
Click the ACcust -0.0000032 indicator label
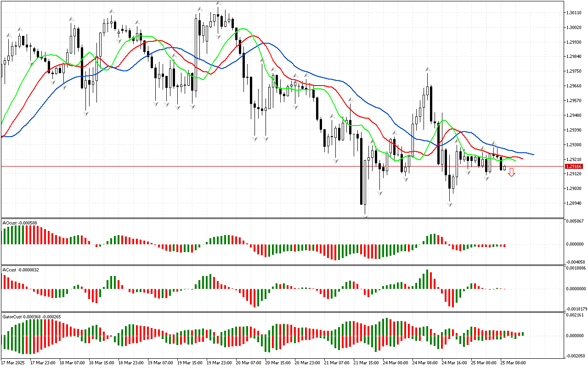tap(21, 270)
